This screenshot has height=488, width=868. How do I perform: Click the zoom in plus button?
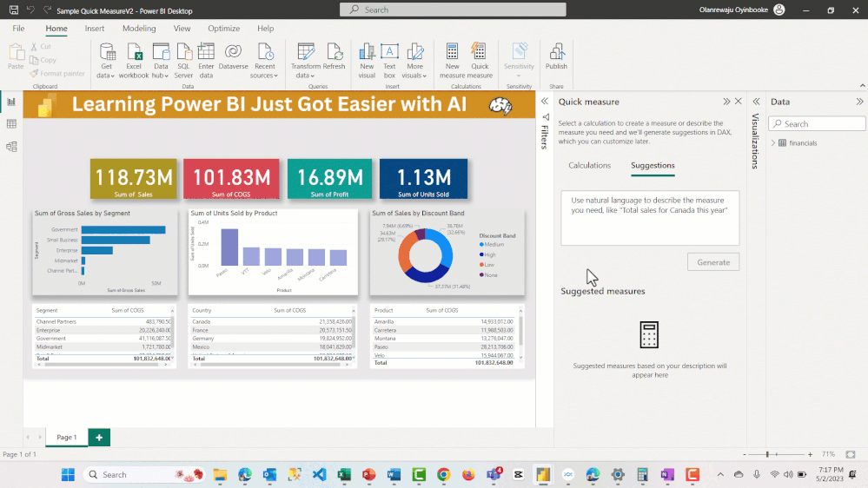point(810,454)
